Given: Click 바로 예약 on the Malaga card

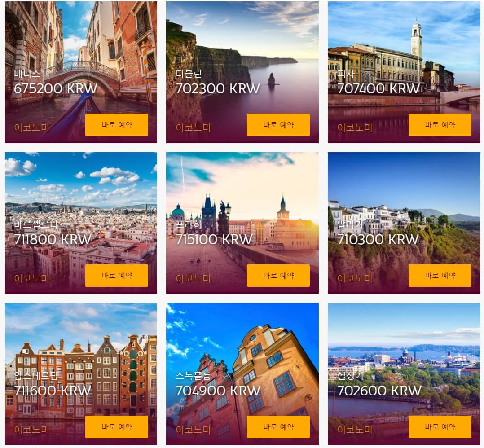Looking at the screenshot, I should coord(440,276).
